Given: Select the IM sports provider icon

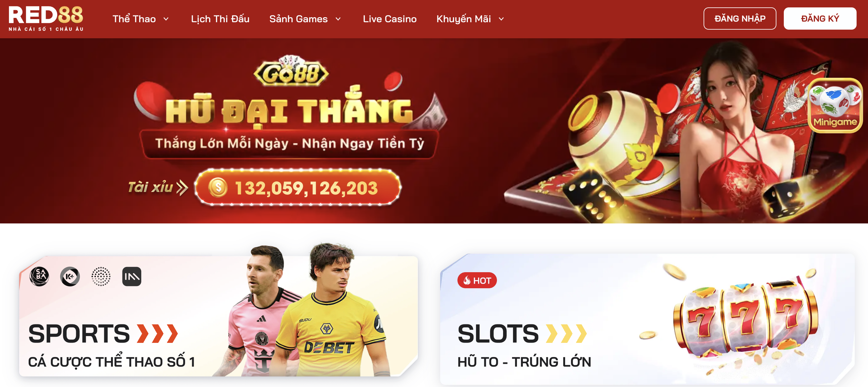Looking at the screenshot, I should pos(132,277).
